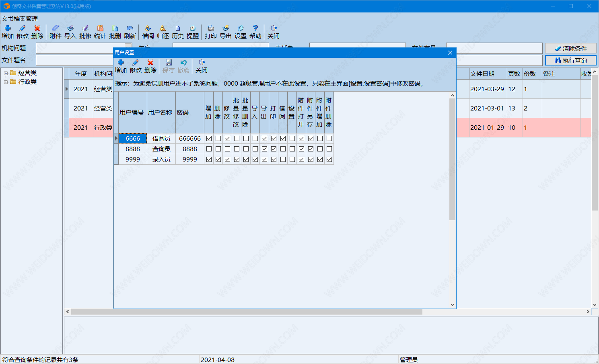Toggle 借阅 permission for user 9999
This screenshot has height=364, width=599.
coord(283,159)
